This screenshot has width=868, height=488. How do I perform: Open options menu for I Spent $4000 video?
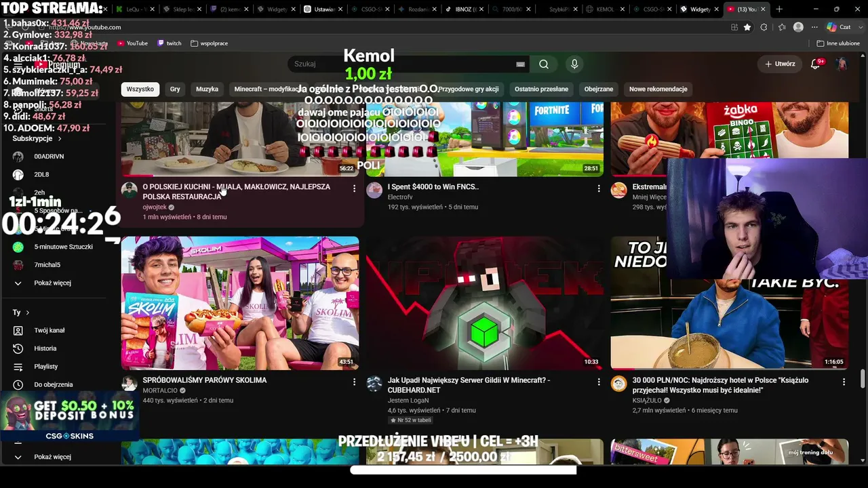[x=599, y=188]
